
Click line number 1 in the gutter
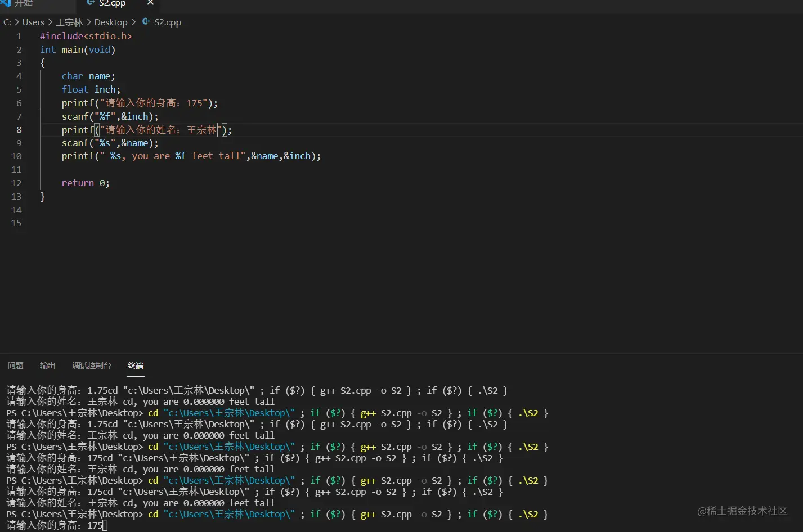click(19, 36)
